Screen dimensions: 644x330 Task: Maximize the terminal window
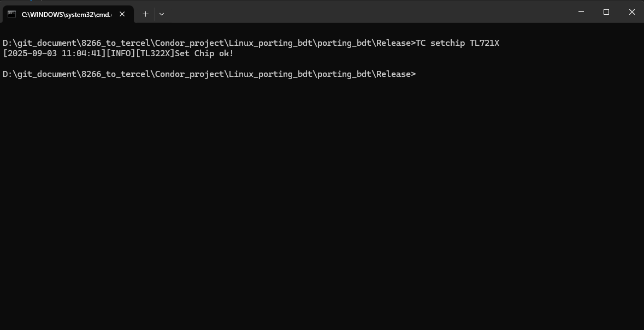click(x=606, y=12)
